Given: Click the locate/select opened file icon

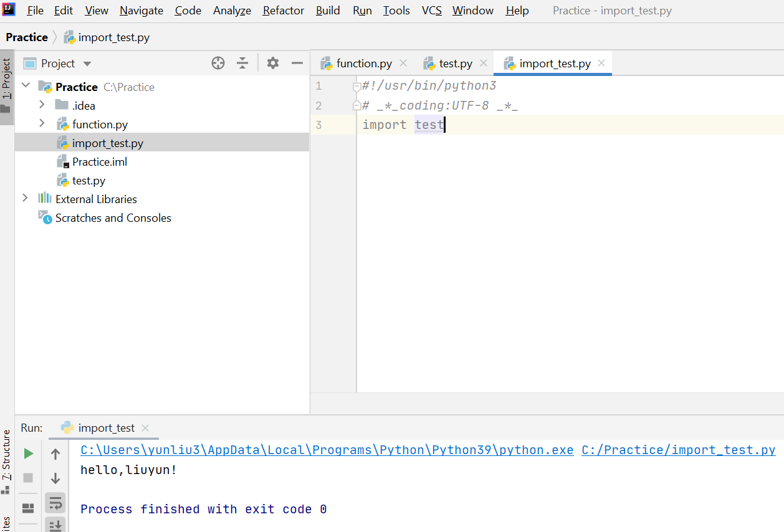Looking at the screenshot, I should tap(218, 63).
